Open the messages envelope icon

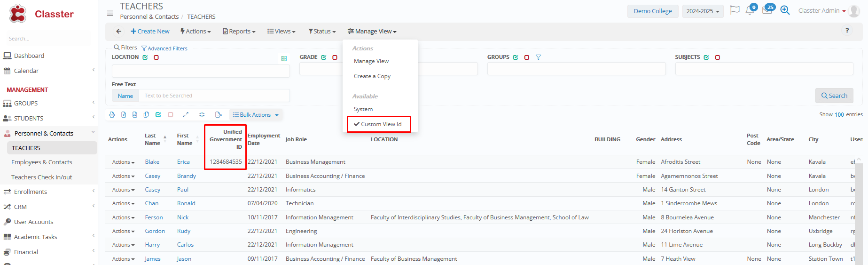coord(767,10)
